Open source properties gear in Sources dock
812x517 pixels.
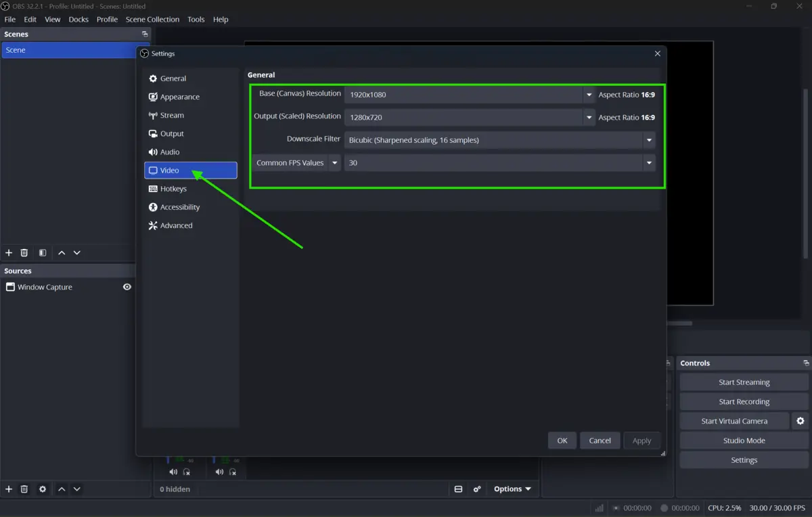[x=43, y=489]
